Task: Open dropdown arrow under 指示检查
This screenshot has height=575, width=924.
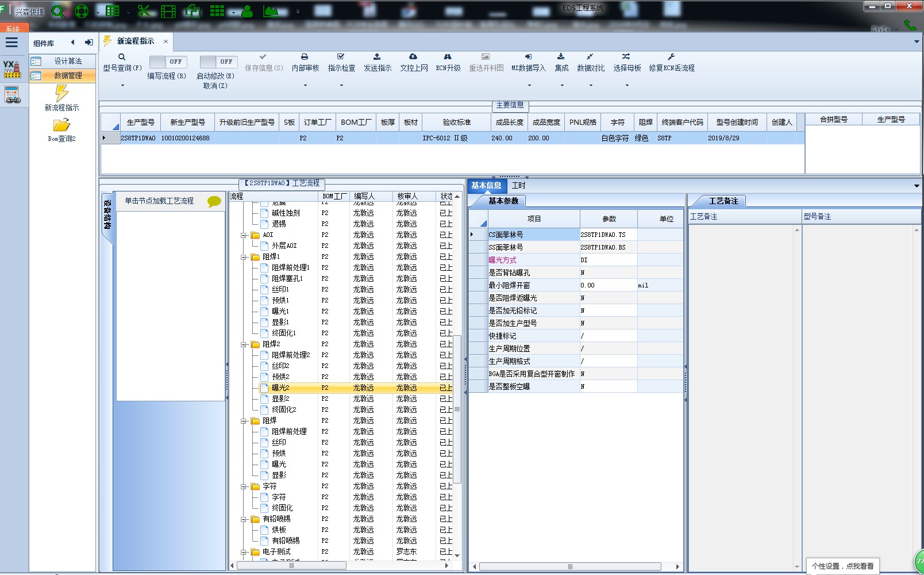Action: click(x=341, y=86)
